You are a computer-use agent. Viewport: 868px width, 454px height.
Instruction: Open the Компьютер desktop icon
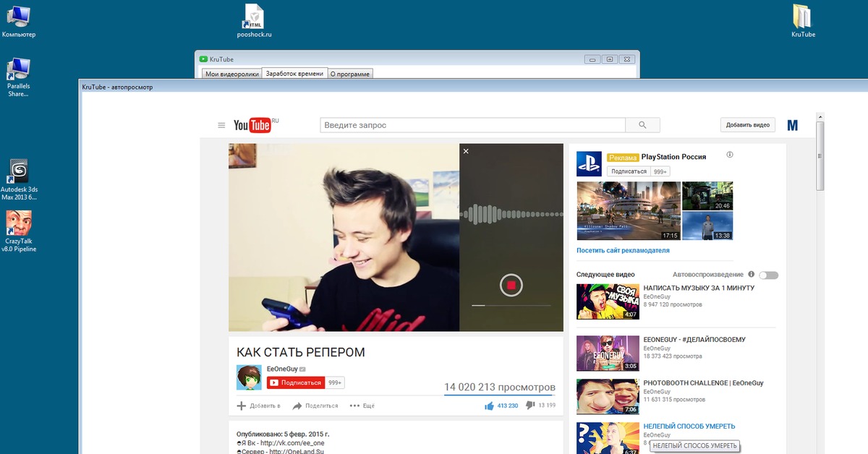tap(18, 21)
